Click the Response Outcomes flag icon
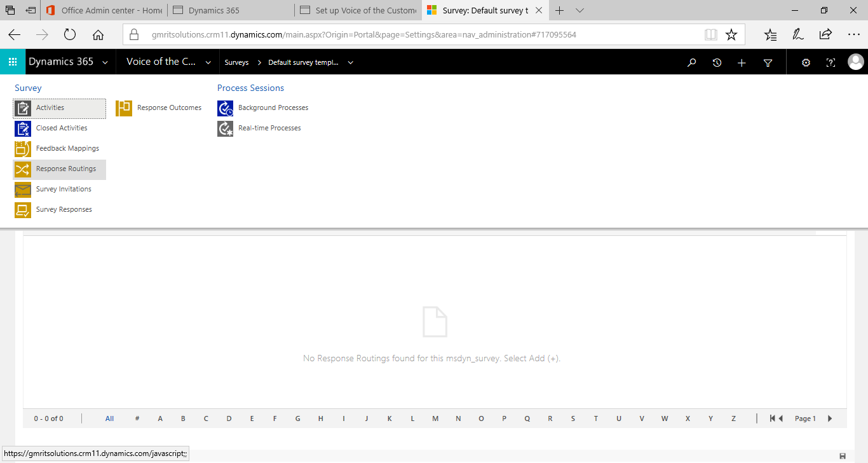Viewport: 868px width, 463px height. [x=124, y=108]
